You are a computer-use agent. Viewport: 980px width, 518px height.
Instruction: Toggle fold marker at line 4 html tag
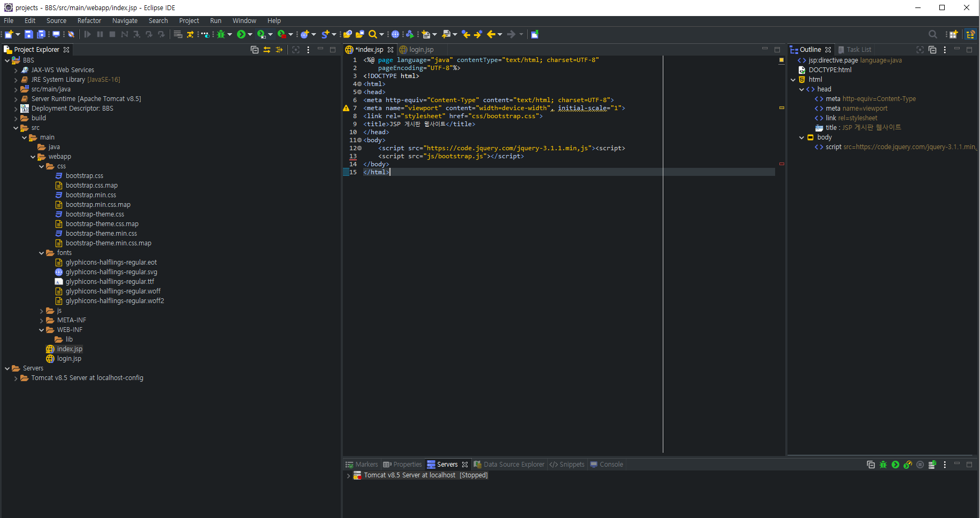pos(359,84)
